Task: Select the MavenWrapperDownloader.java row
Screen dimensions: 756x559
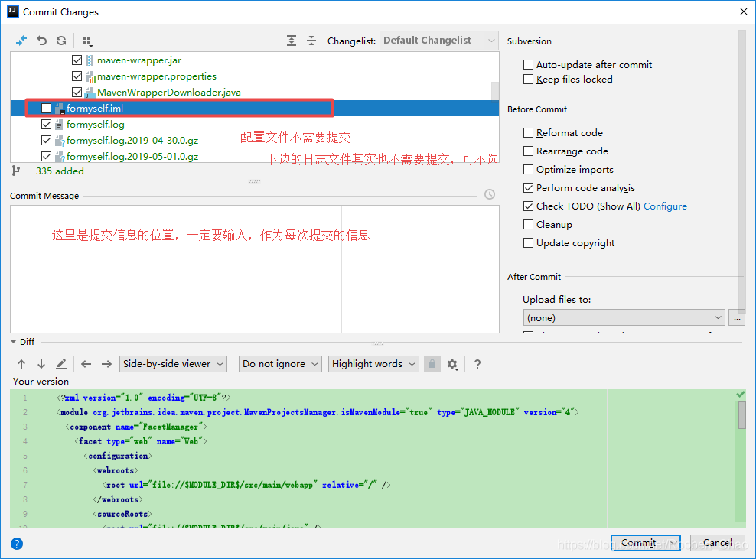Action: click(x=255, y=92)
